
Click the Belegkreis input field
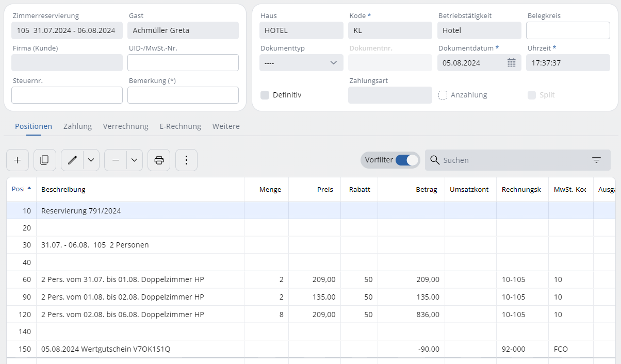(x=568, y=30)
